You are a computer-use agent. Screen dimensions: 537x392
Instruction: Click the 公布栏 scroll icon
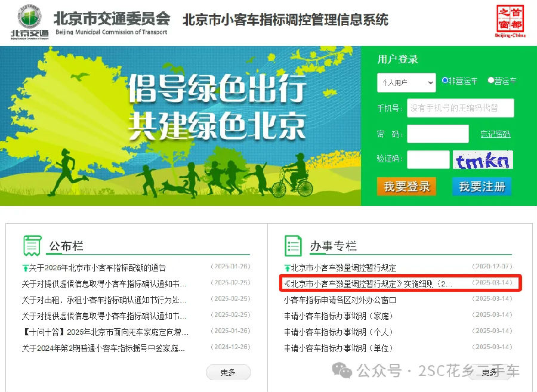[x=32, y=246]
